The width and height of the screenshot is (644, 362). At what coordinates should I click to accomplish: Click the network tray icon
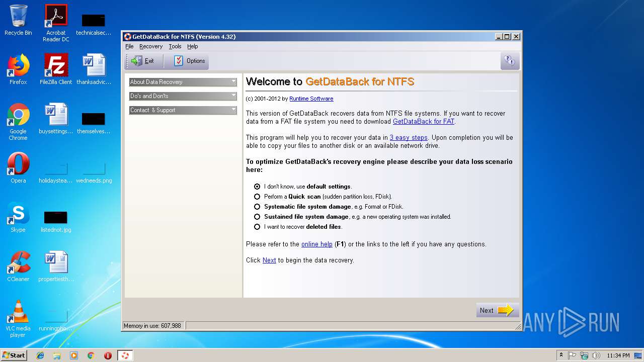584,355
